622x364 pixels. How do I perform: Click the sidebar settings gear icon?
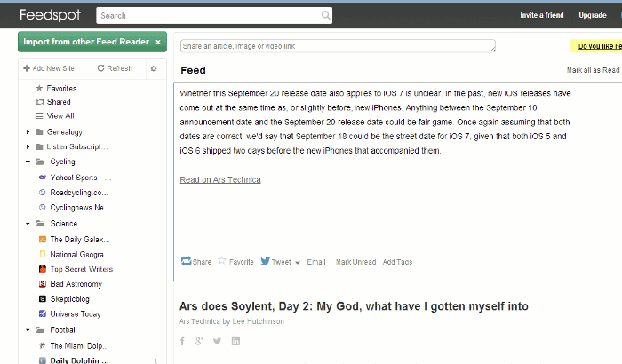coord(153,68)
